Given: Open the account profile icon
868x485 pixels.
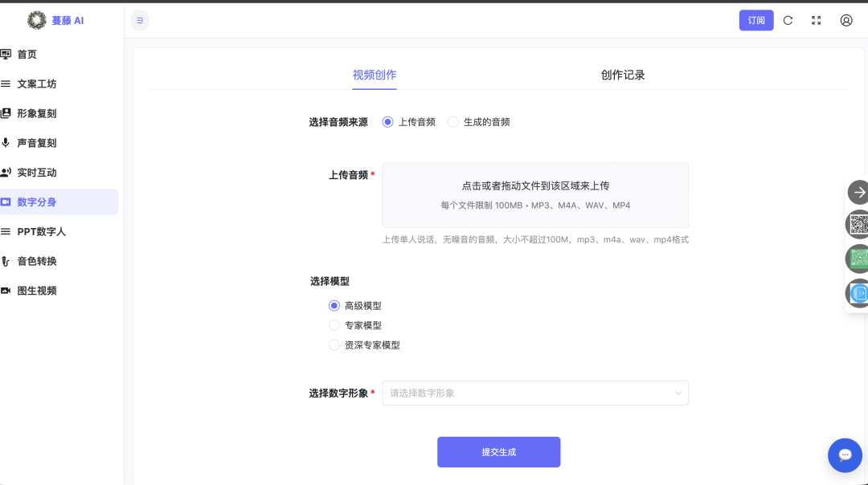Looking at the screenshot, I should tap(845, 20).
